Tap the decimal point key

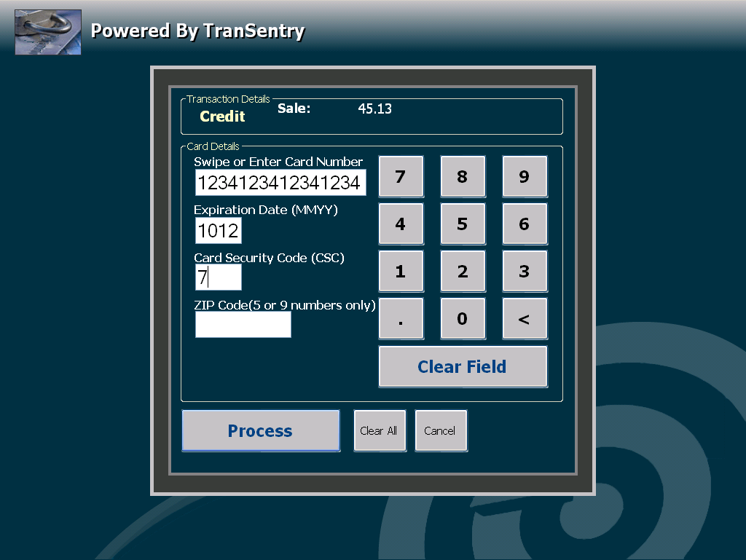click(401, 318)
